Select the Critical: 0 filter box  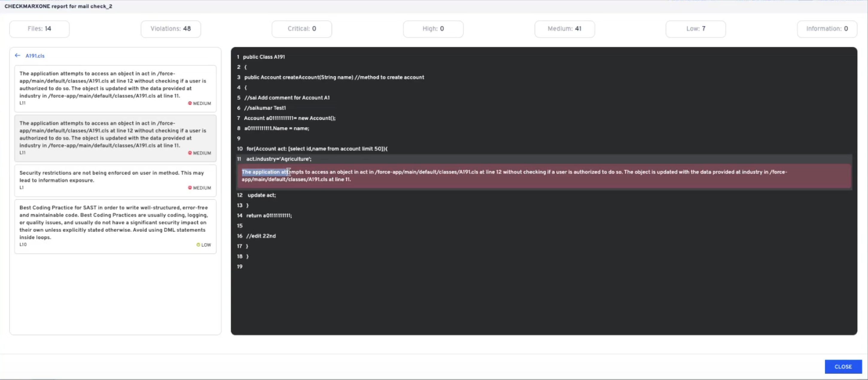[301, 29]
